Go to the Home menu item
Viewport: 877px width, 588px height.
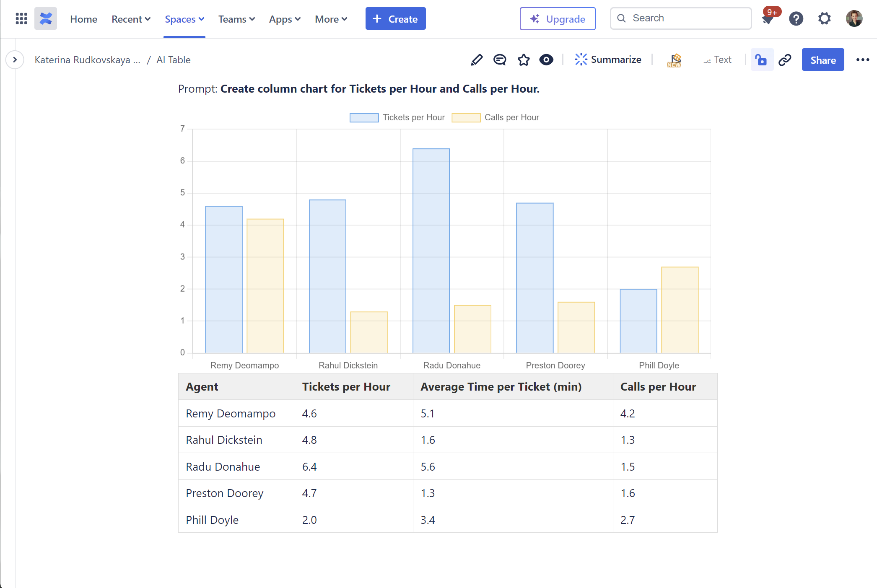(83, 19)
